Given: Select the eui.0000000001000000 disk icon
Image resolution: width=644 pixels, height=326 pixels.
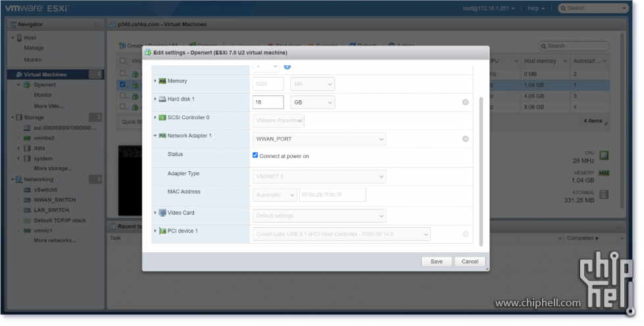Looking at the screenshot, I should (x=27, y=128).
